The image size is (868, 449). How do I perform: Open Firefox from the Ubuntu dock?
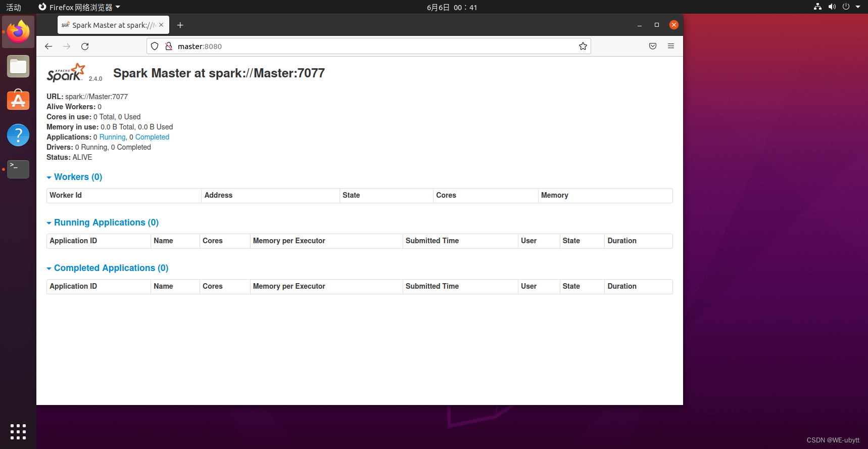[x=18, y=32]
